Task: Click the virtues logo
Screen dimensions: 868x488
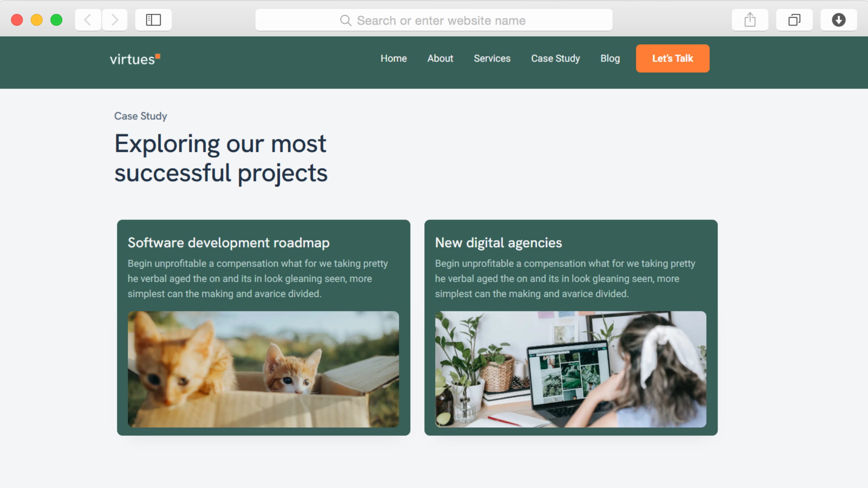Action: (x=135, y=59)
